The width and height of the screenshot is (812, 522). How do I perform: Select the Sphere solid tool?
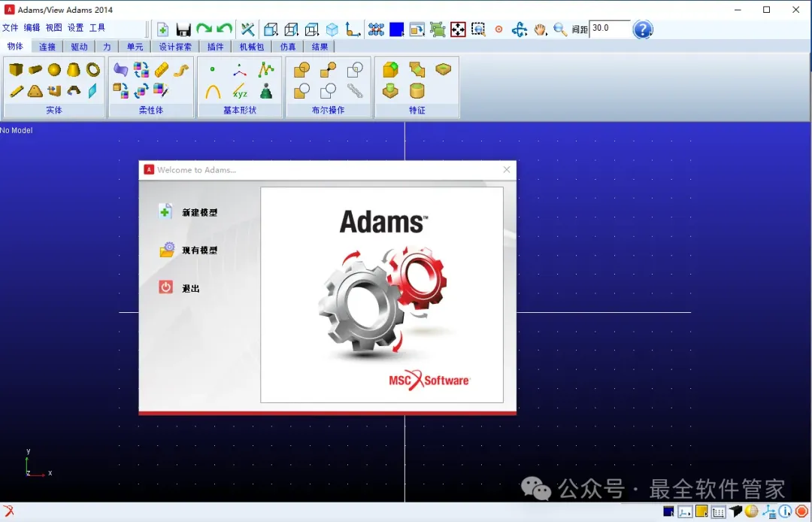coord(54,69)
